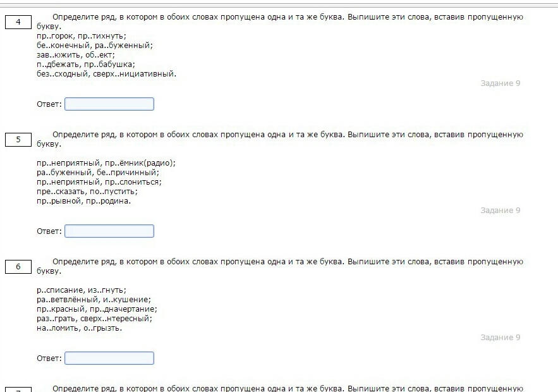Select the question number box 5
Screen dimensions: 558x392
pos(18,139)
